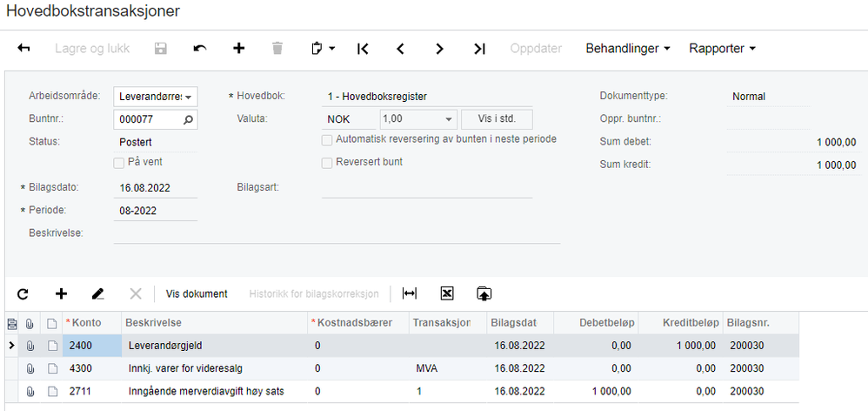Click the magnifier in Buntnr. field
The image size is (868, 411).
(x=188, y=119)
